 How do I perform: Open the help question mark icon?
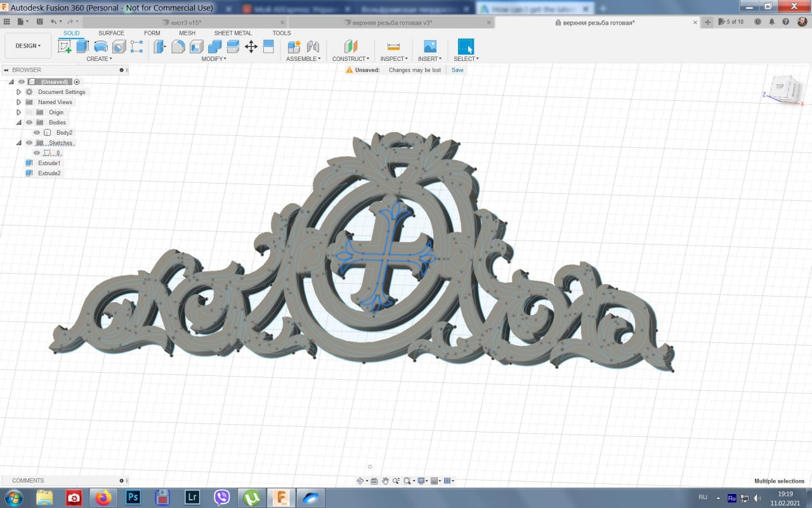click(786, 22)
